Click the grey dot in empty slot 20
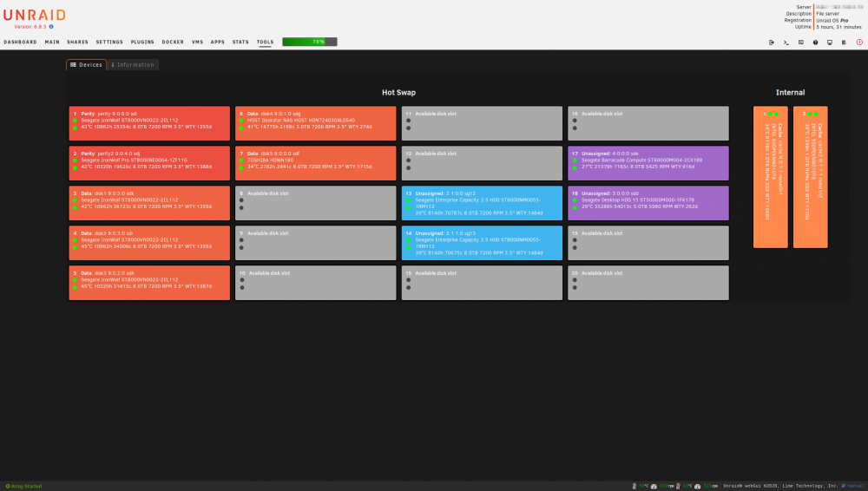868x491 pixels. click(575, 279)
